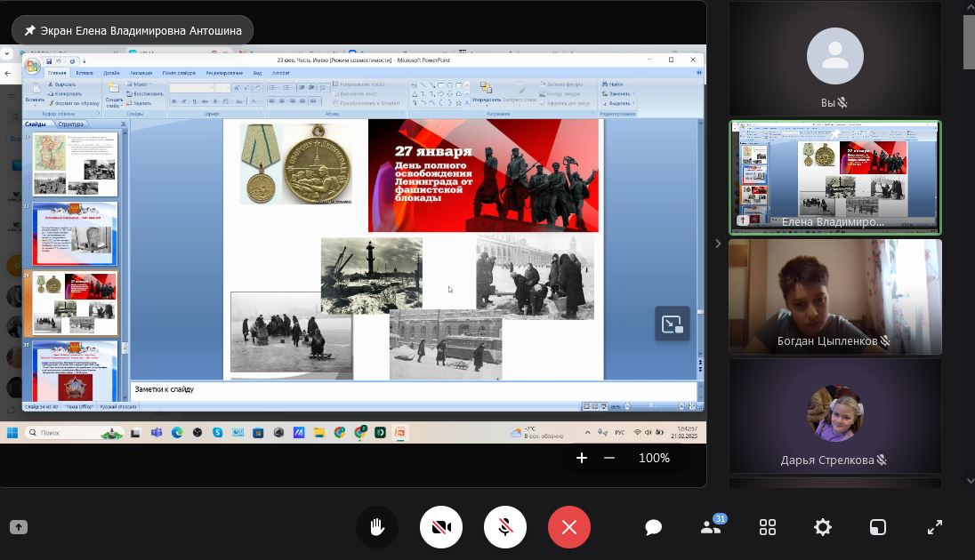Open the Acrobat ribbon tab
The width and height of the screenshot is (975, 560).
click(x=281, y=73)
